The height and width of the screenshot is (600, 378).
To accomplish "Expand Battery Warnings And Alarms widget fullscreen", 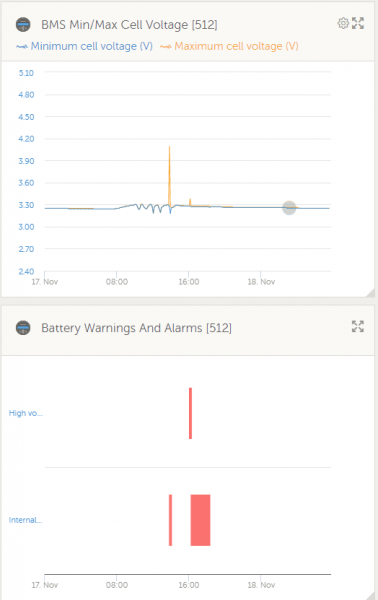I will point(358,326).
